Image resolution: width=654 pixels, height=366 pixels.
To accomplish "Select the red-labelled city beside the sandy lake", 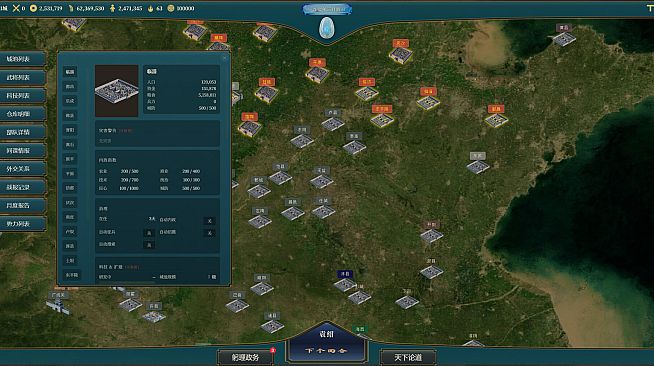I will tap(400, 51).
